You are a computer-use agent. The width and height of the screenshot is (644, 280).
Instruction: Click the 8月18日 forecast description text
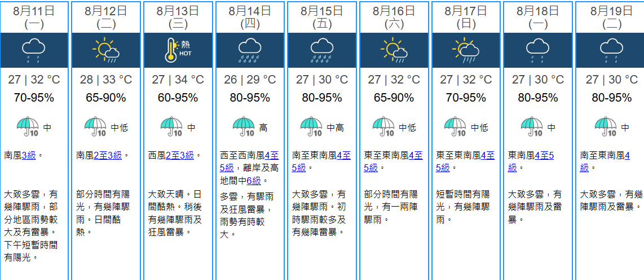pos(534,206)
